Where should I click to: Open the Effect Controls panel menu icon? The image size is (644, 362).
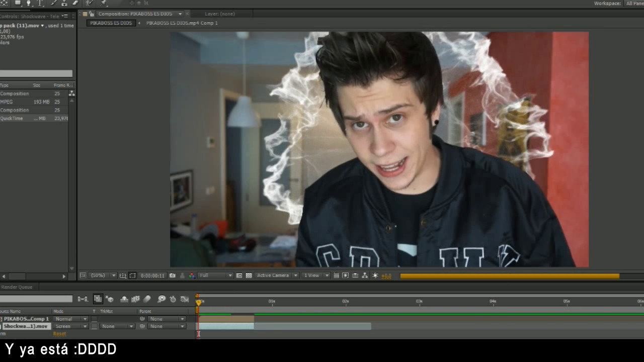point(65,16)
